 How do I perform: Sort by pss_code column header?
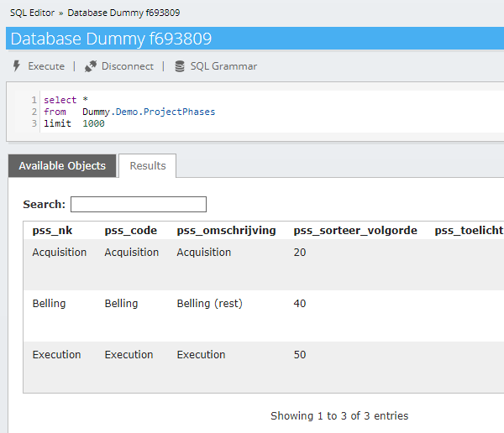(x=131, y=230)
